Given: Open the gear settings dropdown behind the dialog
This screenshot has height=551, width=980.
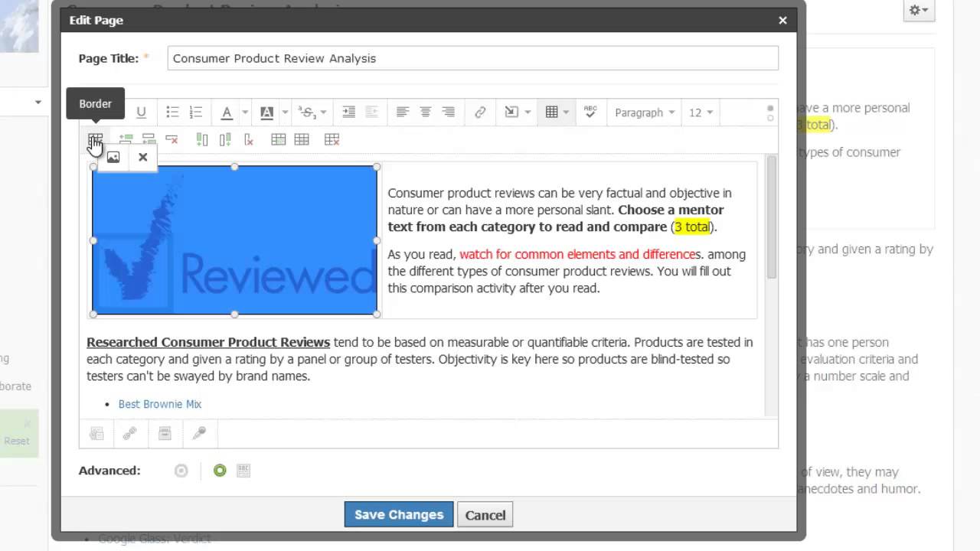Looking at the screenshot, I should tap(918, 10).
